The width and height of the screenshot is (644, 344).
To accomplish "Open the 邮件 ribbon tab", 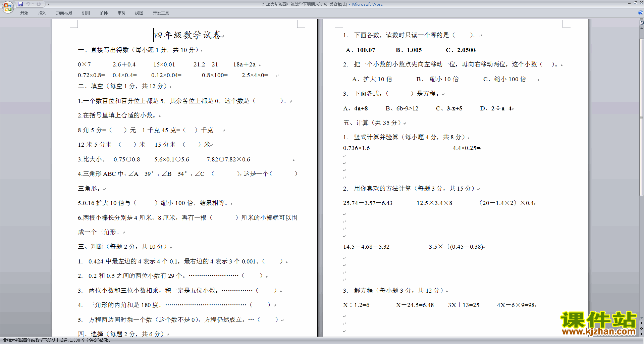I will (104, 13).
